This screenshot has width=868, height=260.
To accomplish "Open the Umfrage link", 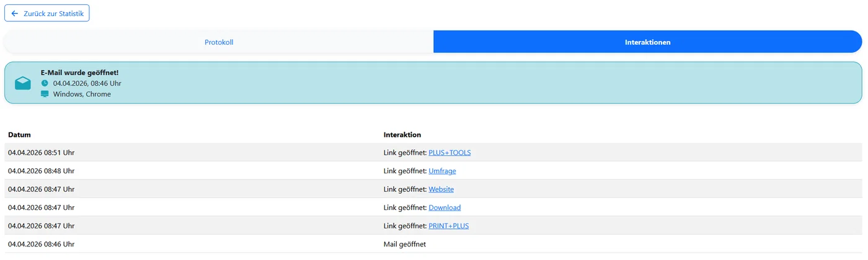I will 442,171.
